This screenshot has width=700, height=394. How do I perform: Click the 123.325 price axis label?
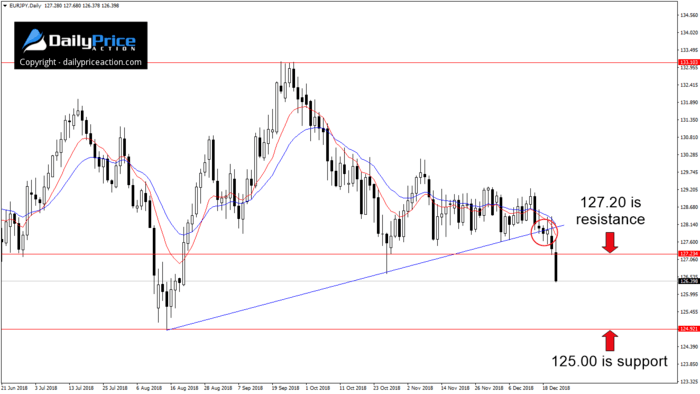689,382
